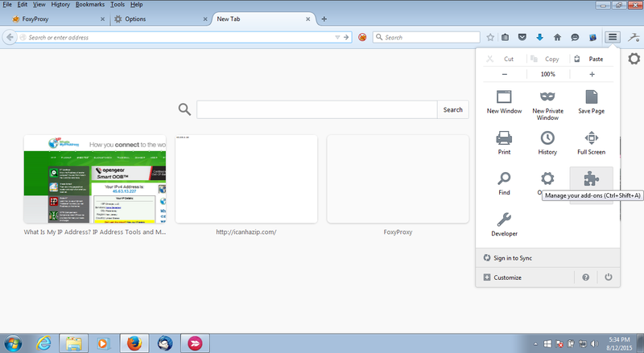The height and width of the screenshot is (353, 644).
Task: Open the Downloads arrow icon
Action: pos(539,37)
